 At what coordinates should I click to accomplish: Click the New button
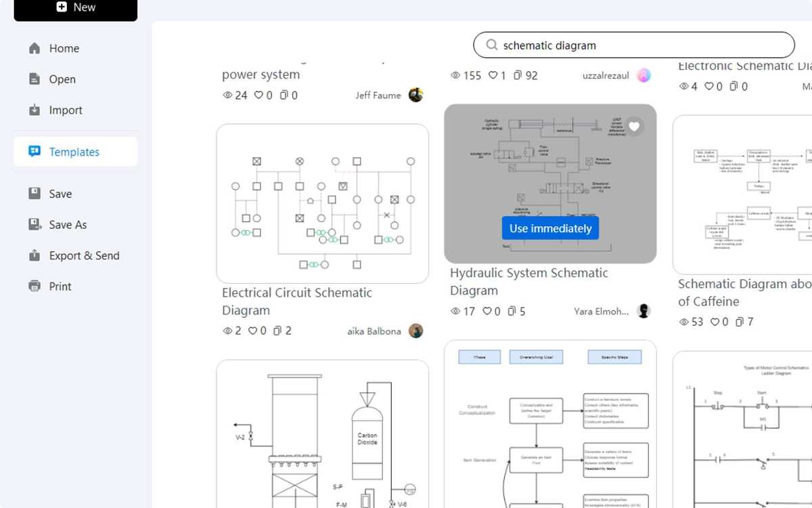75,8
